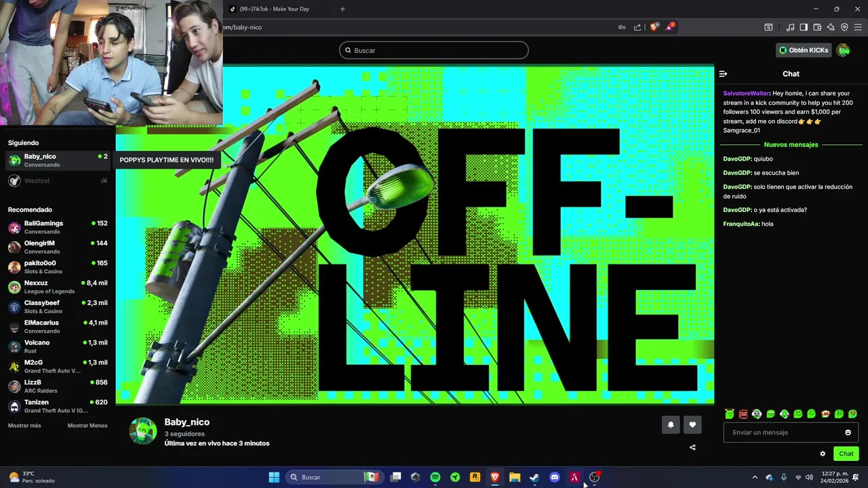The width and height of the screenshot is (868, 488).
Task: Open tab search icon in toolbar
Action: (x=768, y=27)
